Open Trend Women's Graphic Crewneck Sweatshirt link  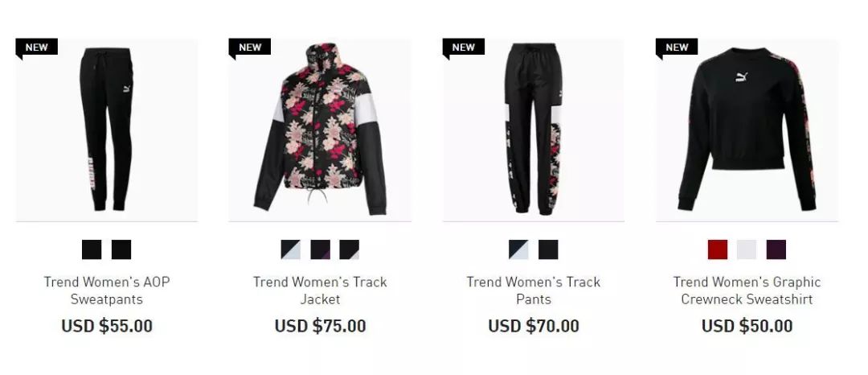(x=747, y=291)
